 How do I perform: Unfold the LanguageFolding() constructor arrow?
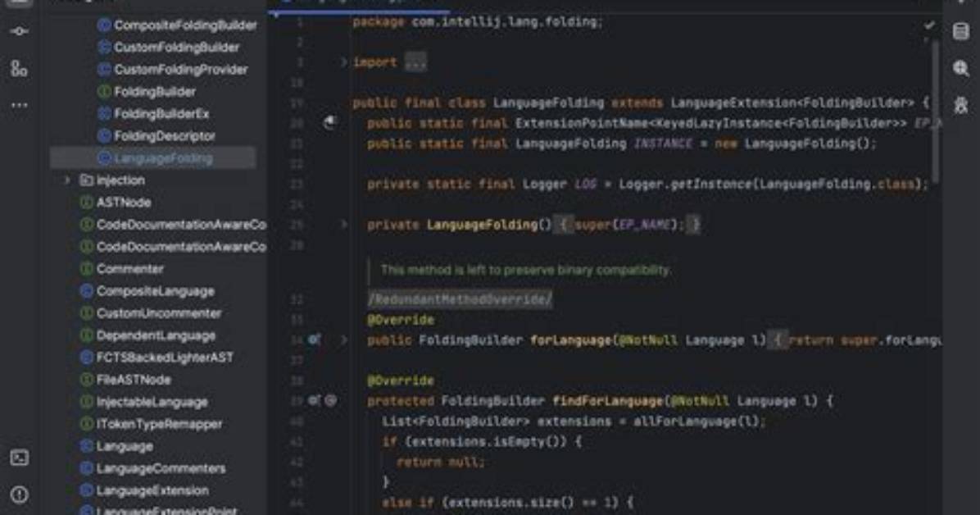(x=343, y=224)
